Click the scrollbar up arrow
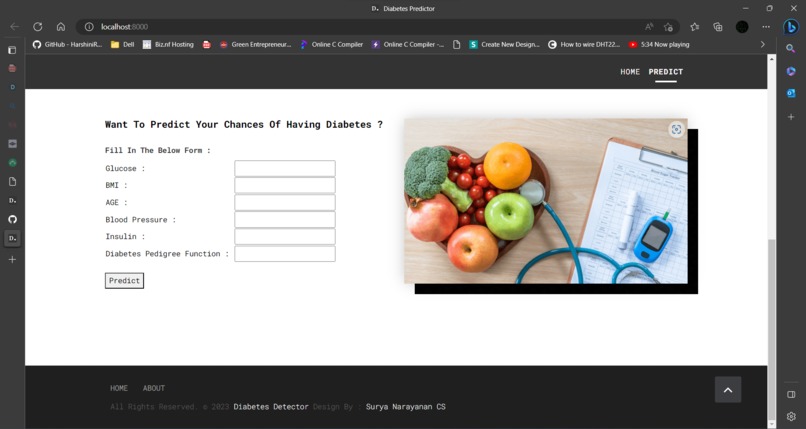806x429 pixels. tap(772, 59)
